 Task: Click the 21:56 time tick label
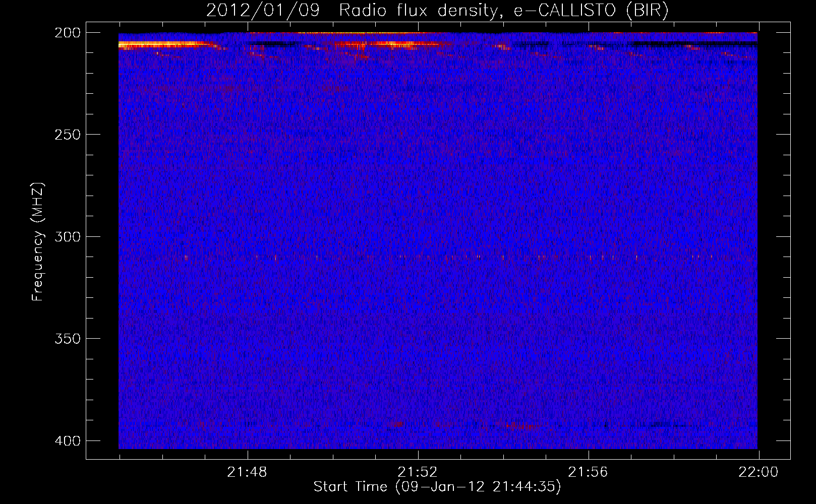click(588, 472)
